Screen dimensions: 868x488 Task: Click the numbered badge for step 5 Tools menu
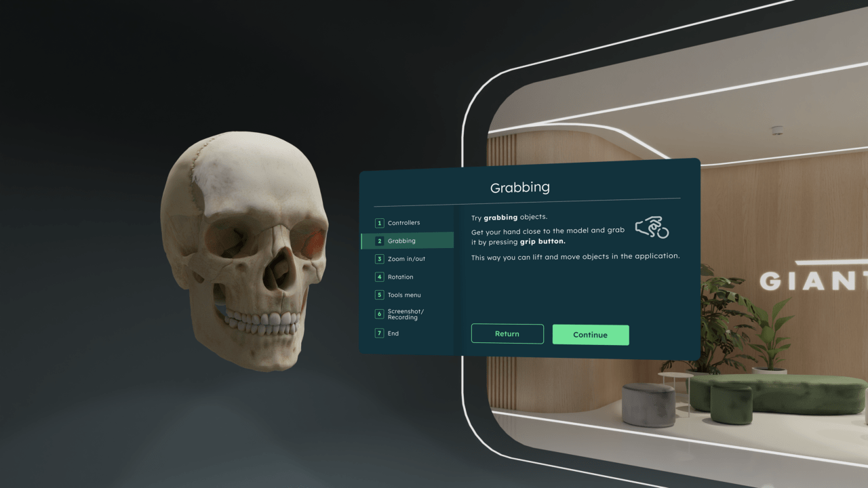[x=378, y=295]
